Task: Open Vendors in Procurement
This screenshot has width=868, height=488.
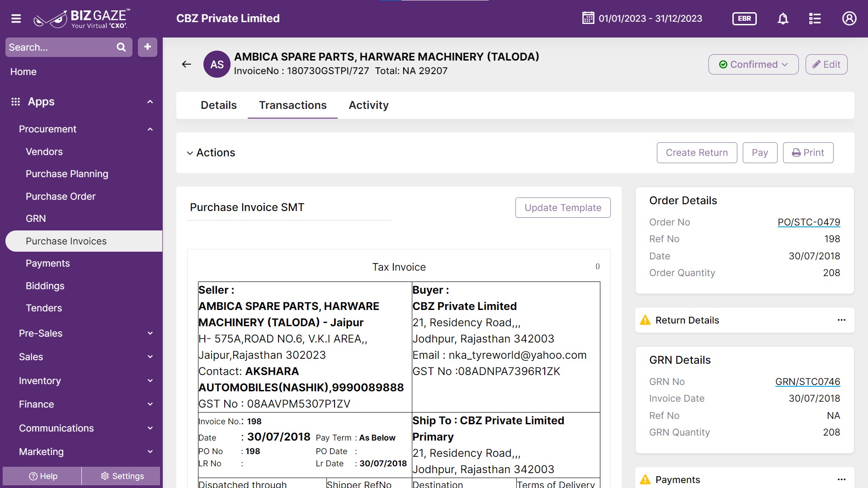Action: click(44, 152)
